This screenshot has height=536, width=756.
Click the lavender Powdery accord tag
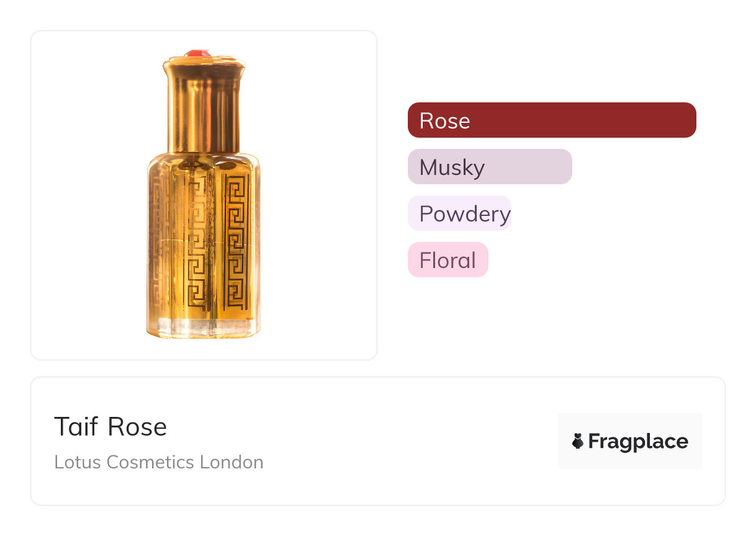coord(459,213)
